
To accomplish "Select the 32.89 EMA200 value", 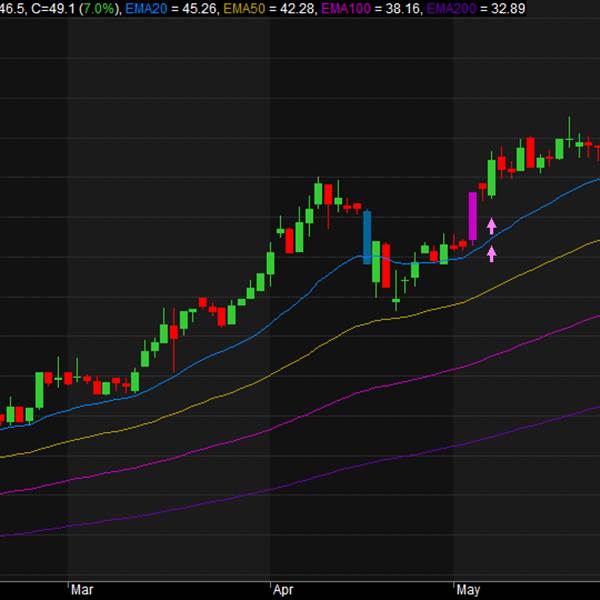I will pyautogui.click(x=508, y=8).
